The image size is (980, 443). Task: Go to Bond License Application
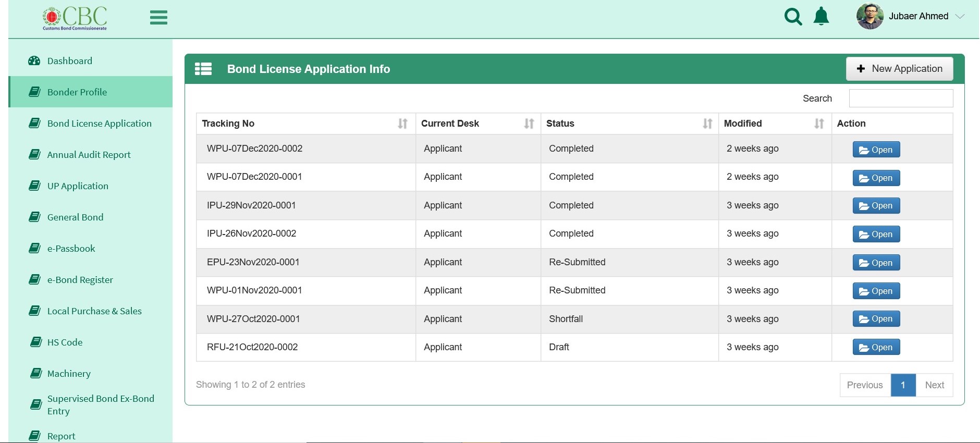pyautogui.click(x=90, y=124)
